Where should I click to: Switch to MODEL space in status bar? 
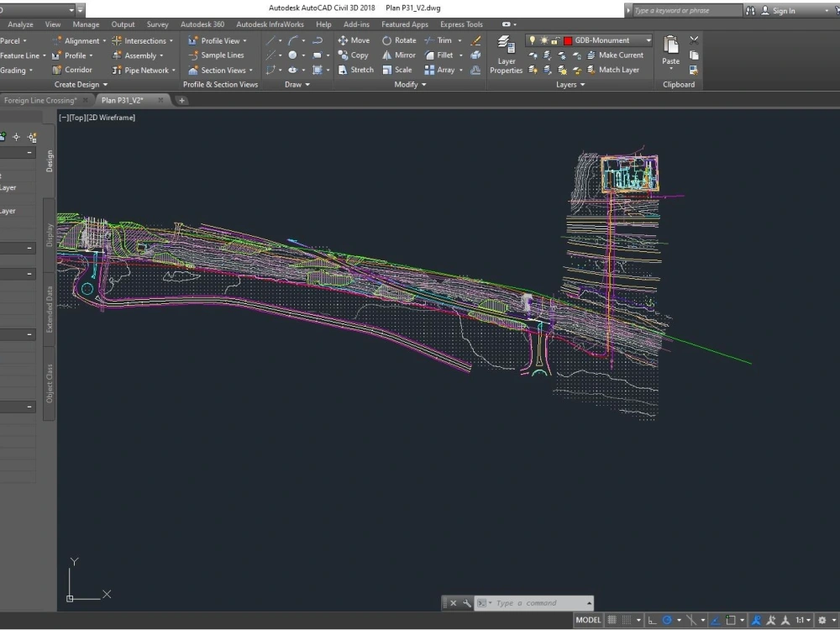coord(587,620)
